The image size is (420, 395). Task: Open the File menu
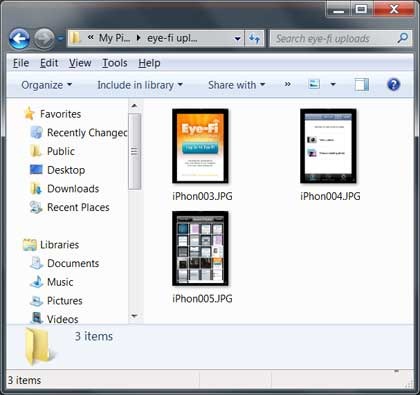click(21, 63)
